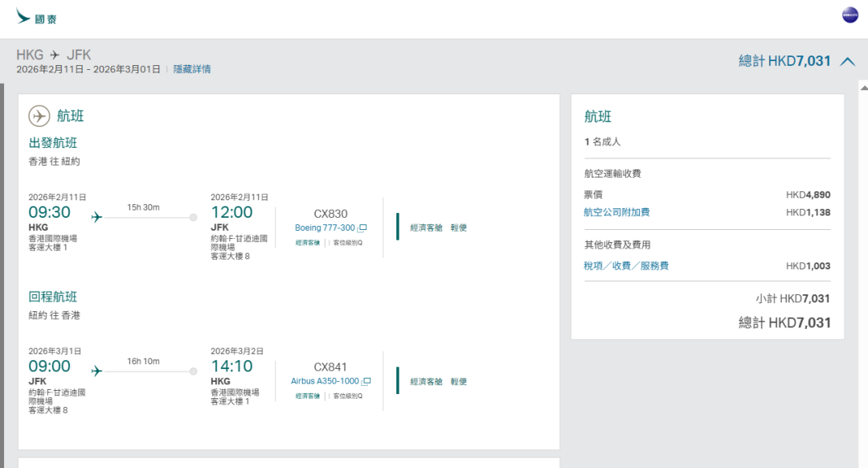Click the oneworld alliance logo

click(850, 15)
